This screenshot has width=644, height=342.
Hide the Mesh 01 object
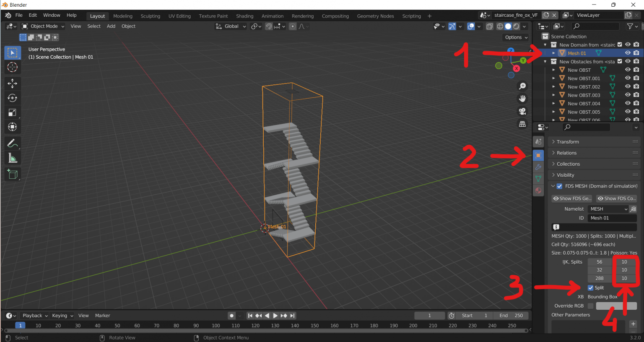[628, 52]
